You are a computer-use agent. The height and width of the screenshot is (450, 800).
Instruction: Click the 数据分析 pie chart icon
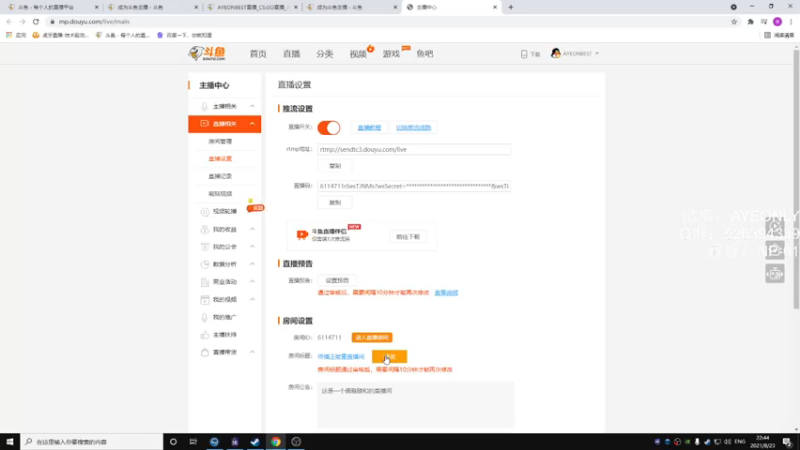pyautogui.click(x=205, y=264)
